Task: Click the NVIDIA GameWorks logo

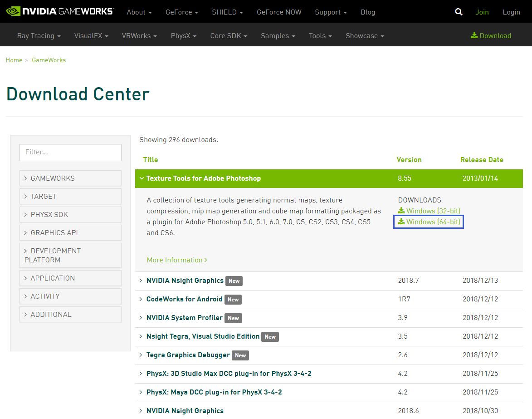Action: pos(60,11)
